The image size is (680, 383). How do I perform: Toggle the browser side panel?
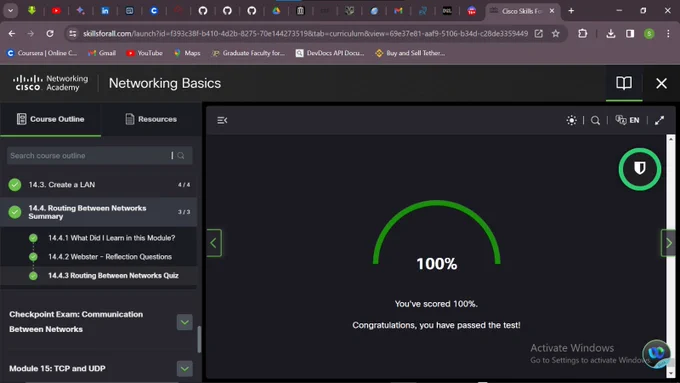[x=630, y=33]
